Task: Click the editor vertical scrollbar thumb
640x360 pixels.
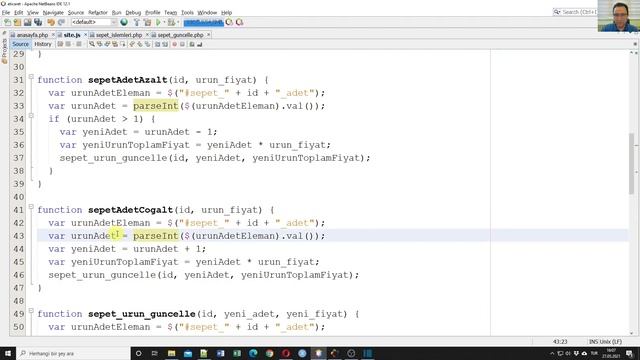Action: [x=632, y=163]
